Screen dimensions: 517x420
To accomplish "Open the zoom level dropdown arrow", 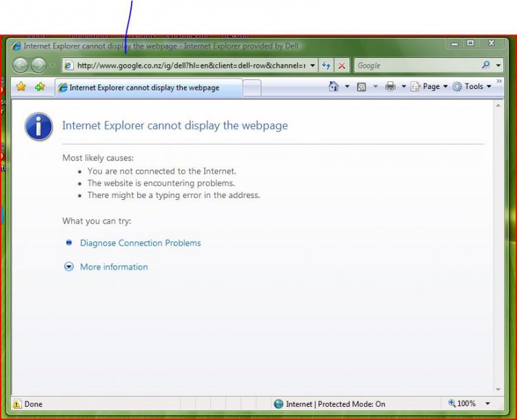I will (487, 403).
